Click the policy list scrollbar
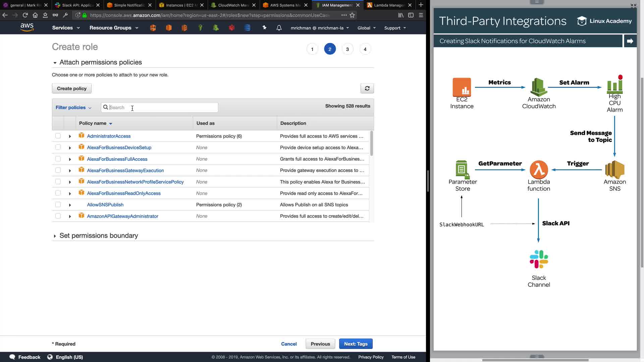Screen dimensions: 644x362 (371, 143)
